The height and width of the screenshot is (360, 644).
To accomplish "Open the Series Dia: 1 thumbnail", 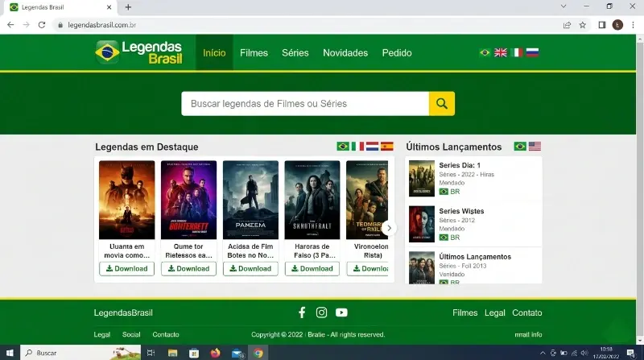I will point(421,178).
